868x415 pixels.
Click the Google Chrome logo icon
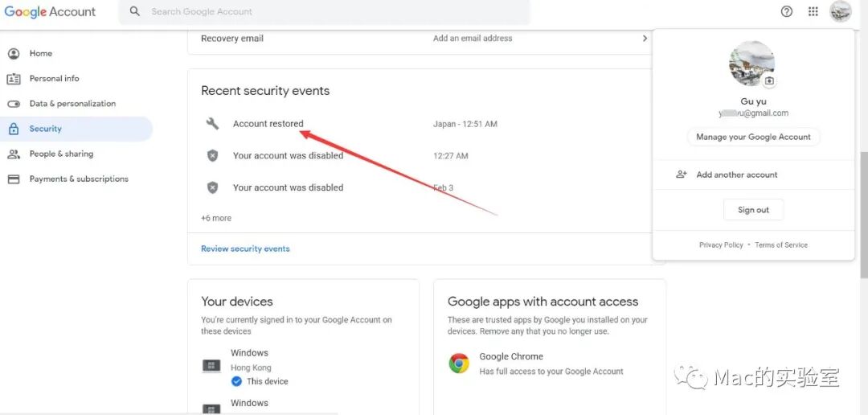click(459, 364)
